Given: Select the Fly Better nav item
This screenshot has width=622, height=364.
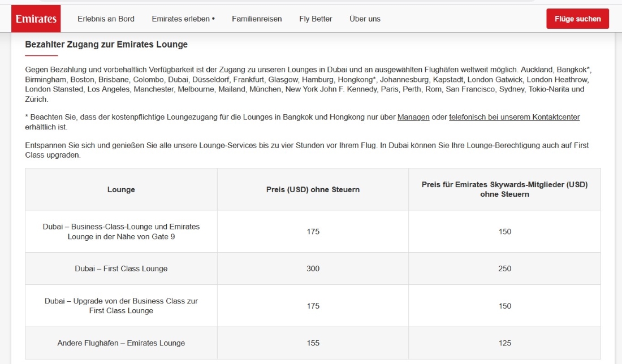Looking at the screenshot, I should pyautogui.click(x=316, y=19).
